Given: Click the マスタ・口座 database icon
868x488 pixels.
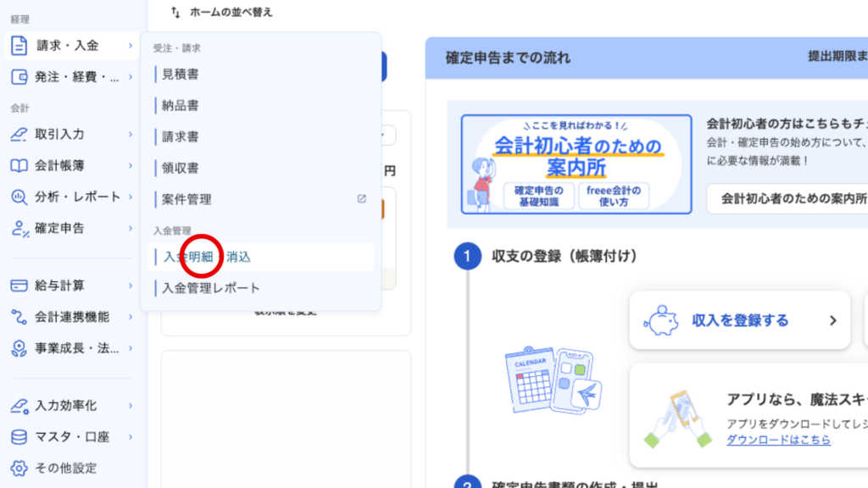Looking at the screenshot, I should tap(19, 437).
